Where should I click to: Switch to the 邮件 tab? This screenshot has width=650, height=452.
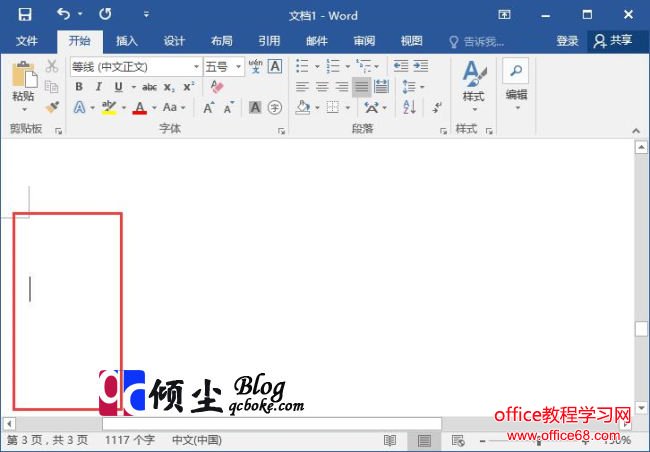pyautogui.click(x=317, y=41)
